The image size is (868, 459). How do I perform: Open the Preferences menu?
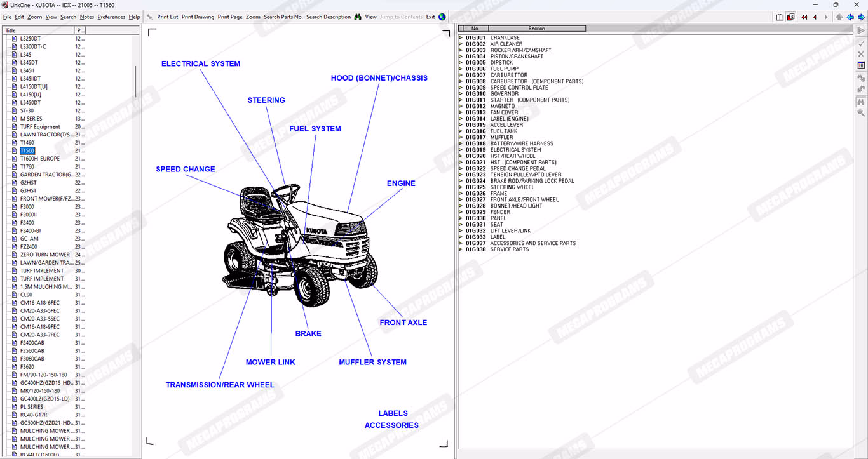click(111, 17)
